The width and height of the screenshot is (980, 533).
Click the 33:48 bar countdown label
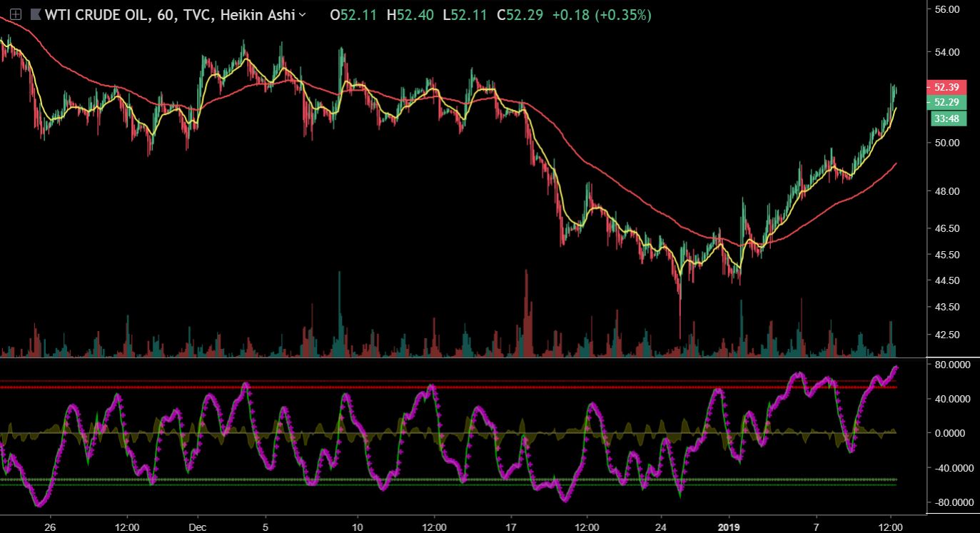(946, 118)
